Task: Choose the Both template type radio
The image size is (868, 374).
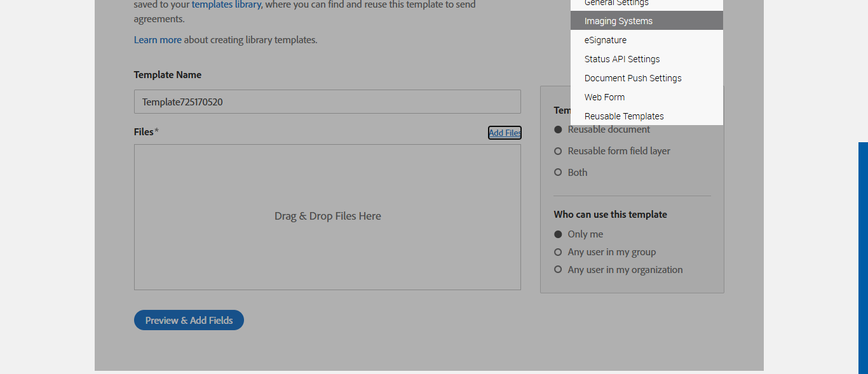Action: click(x=558, y=173)
